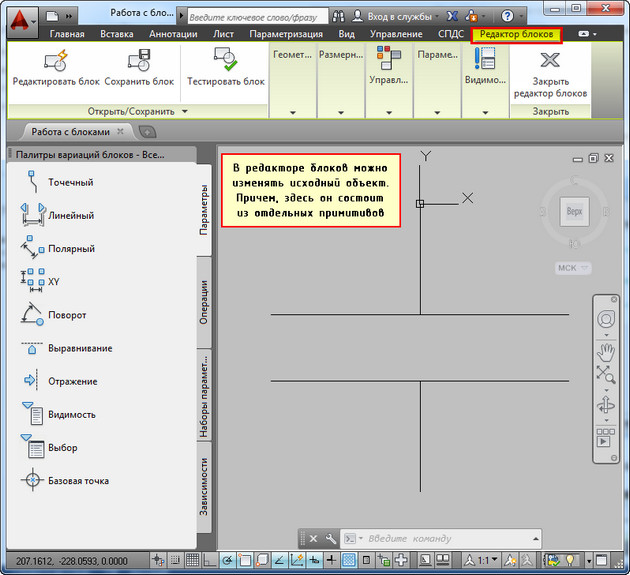Click the binoculars search icon
Viewport: 630px width, 575px height.
(339, 16)
